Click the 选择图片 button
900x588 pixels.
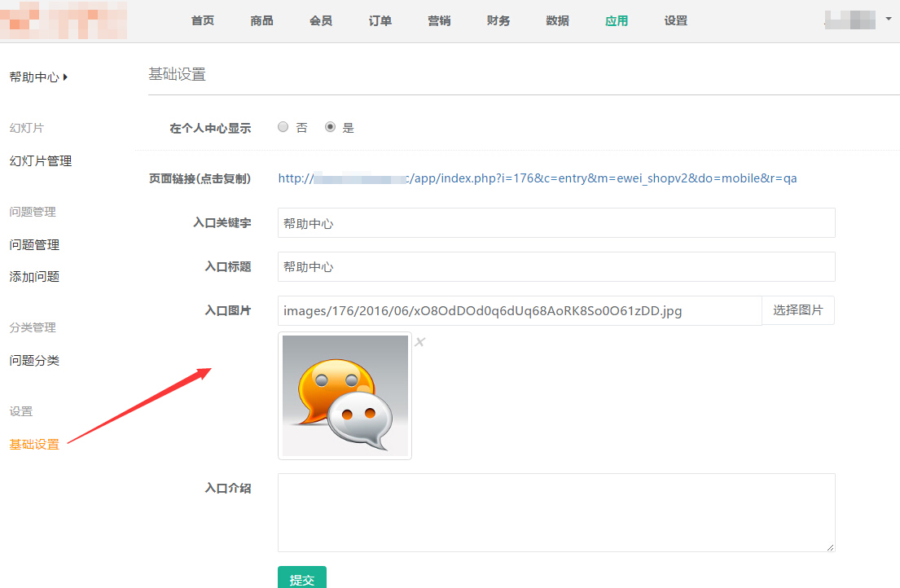pos(797,310)
